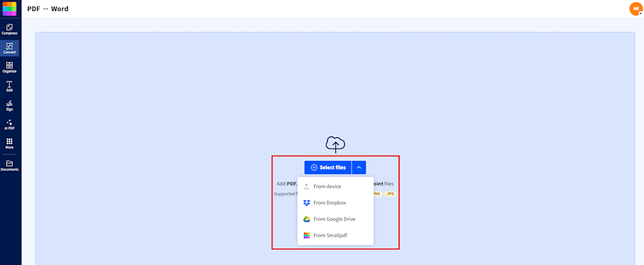Open the AI PDF tool in sidebar
The width and height of the screenshot is (644, 265).
tap(10, 124)
